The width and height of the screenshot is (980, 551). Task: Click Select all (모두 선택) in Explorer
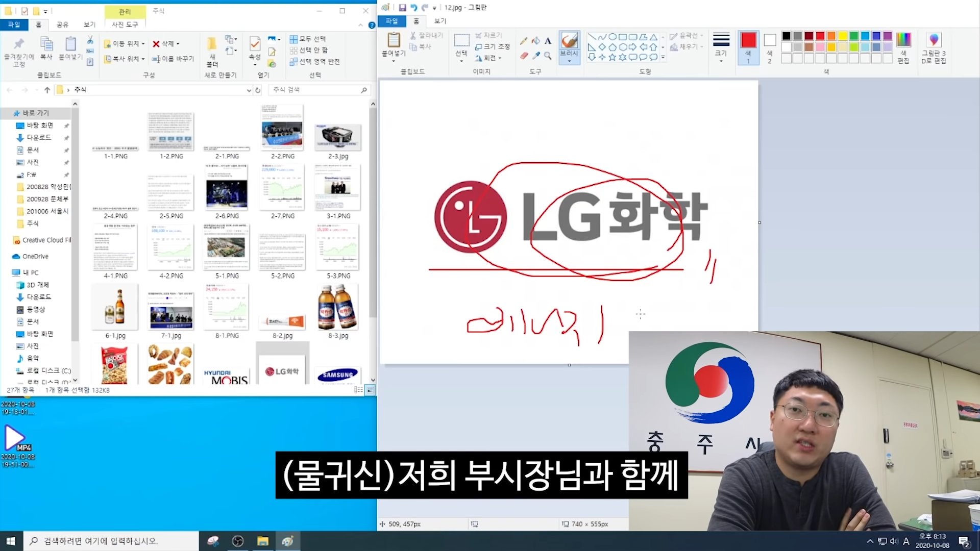point(308,39)
